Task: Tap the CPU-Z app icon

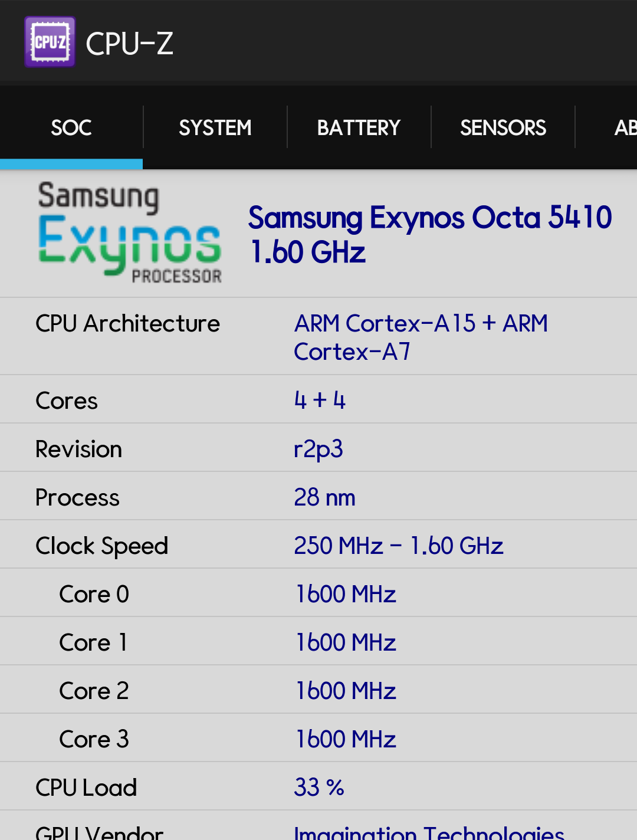Action: click(x=50, y=42)
